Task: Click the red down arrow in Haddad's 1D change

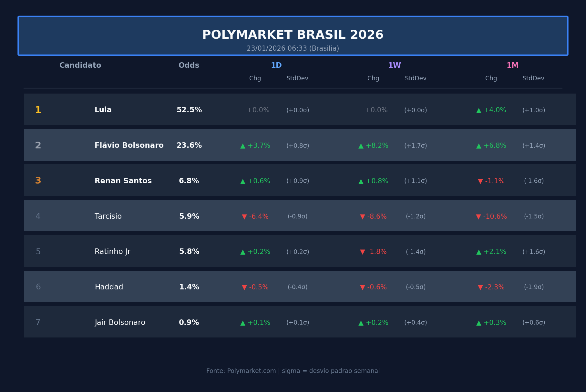Action: pyautogui.click(x=244, y=287)
